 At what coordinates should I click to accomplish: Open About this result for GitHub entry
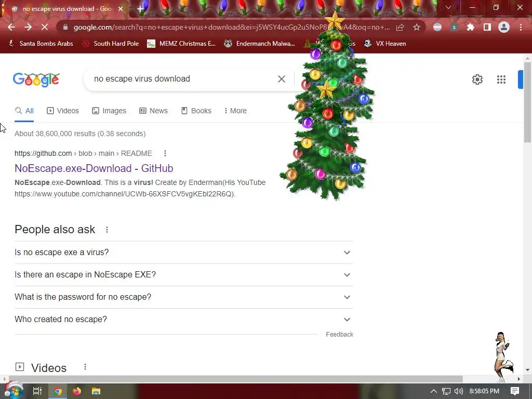(x=165, y=153)
